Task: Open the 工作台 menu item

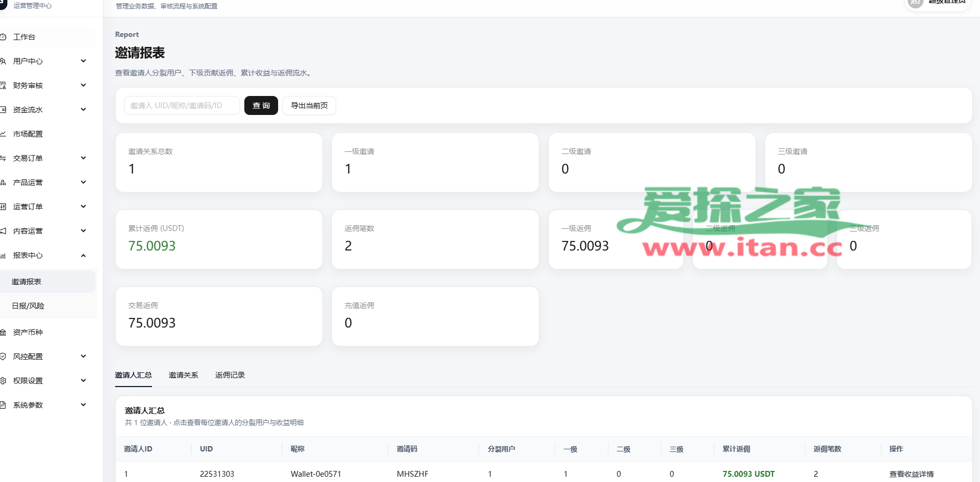Action: coord(47,37)
